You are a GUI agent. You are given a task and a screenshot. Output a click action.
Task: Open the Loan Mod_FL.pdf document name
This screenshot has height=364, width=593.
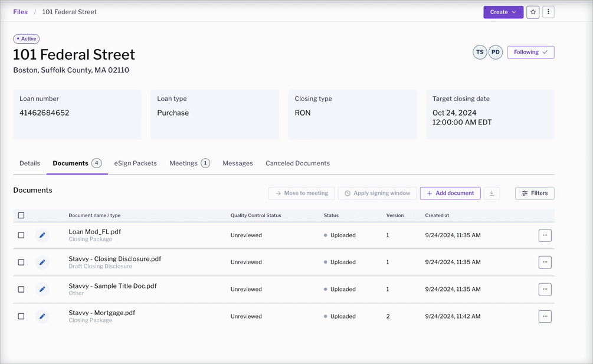tap(95, 232)
